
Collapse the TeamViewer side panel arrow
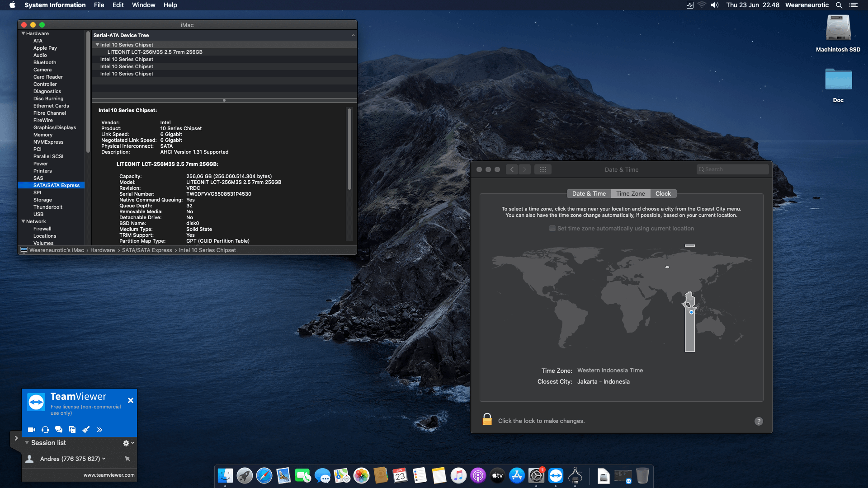(16, 438)
